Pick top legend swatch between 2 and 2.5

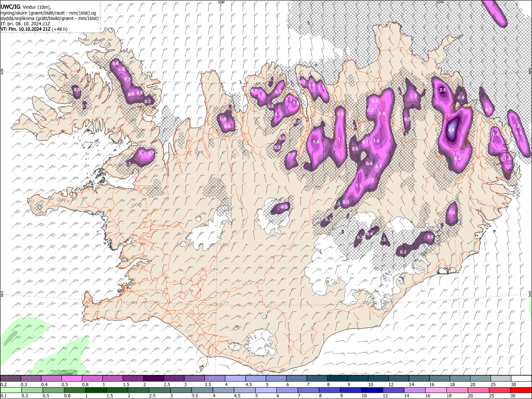click(x=153, y=378)
